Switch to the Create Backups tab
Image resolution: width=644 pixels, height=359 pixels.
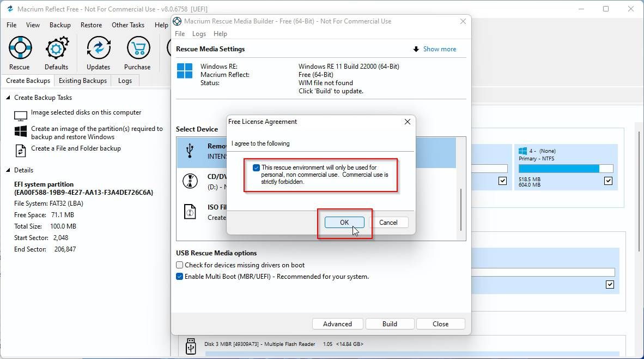click(28, 81)
